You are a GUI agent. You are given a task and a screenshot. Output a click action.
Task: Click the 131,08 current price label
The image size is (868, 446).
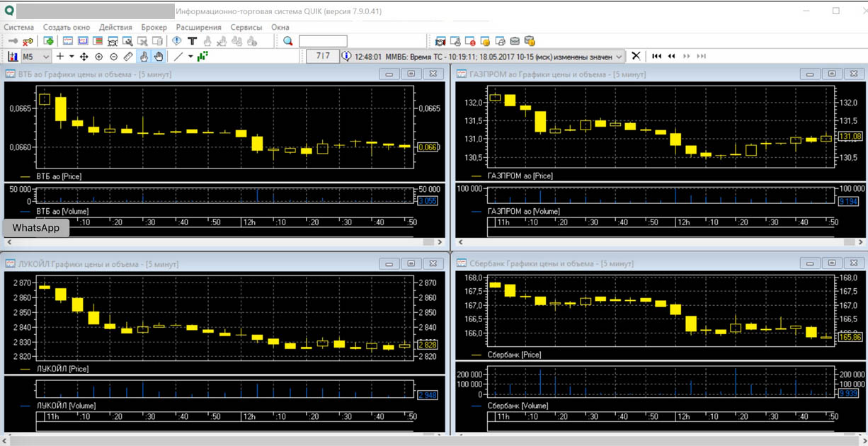[850, 136]
